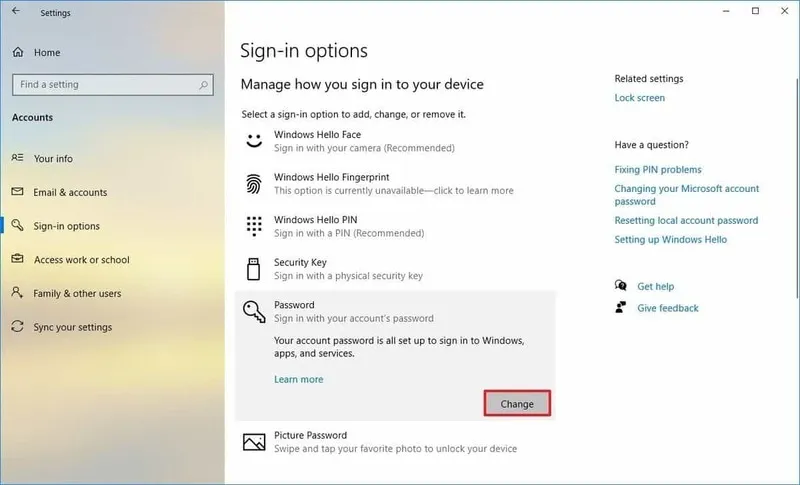Close the Settings window
This screenshot has height=485, width=800.
click(x=784, y=11)
